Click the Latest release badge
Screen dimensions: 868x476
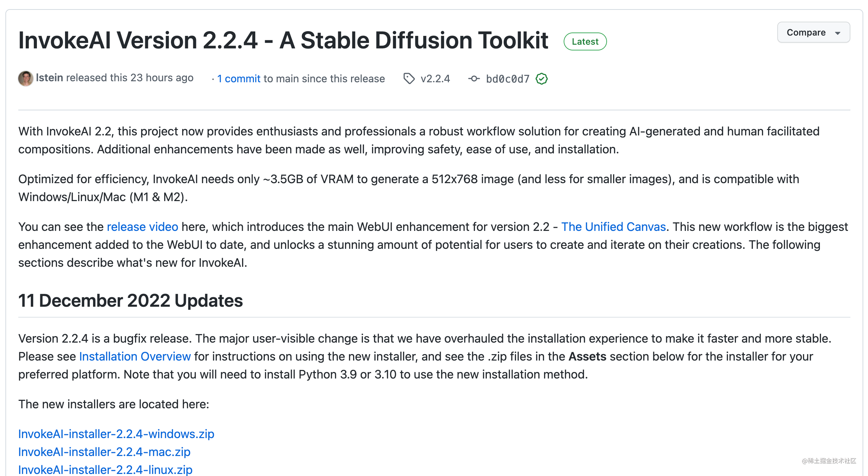pyautogui.click(x=585, y=42)
